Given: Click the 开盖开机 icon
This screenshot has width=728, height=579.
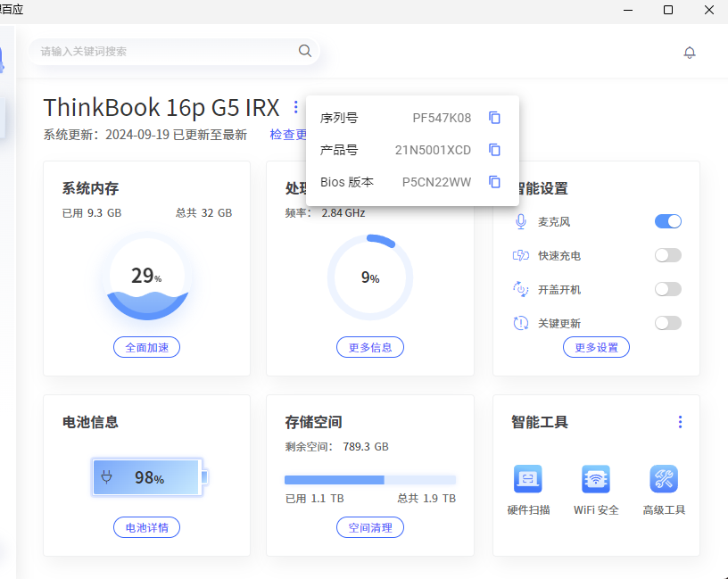Looking at the screenshot, I should (521, 289).
